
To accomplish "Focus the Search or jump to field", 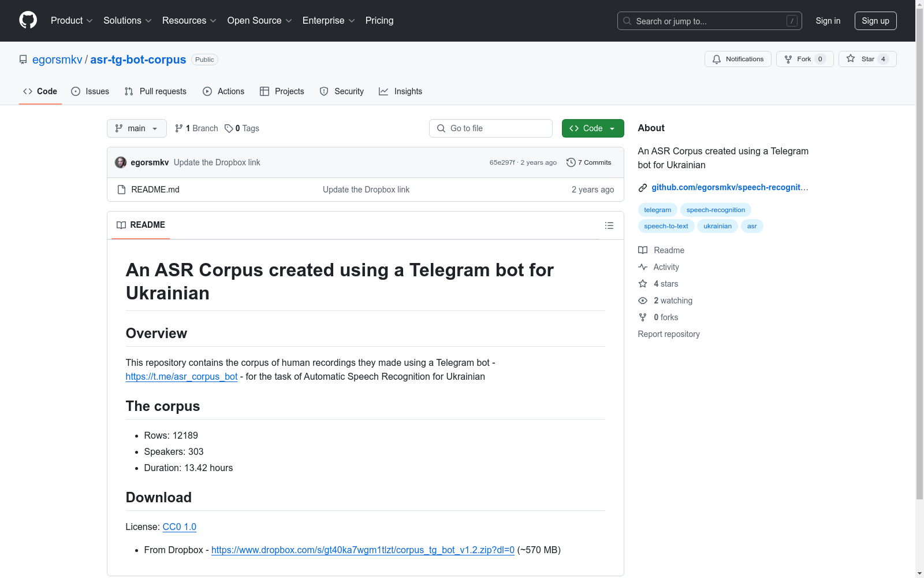I will pyautogui.click(x=710, y=21).
